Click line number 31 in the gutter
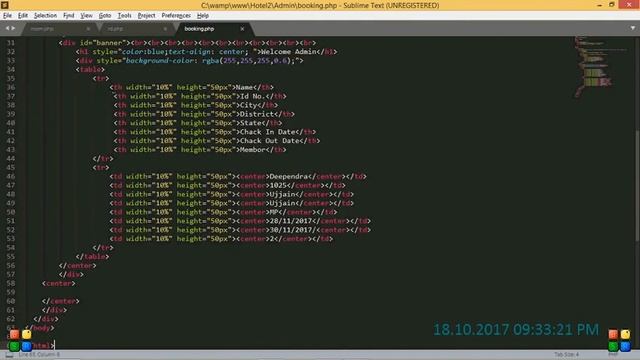640x360 pixels. [x=11, y=43]
